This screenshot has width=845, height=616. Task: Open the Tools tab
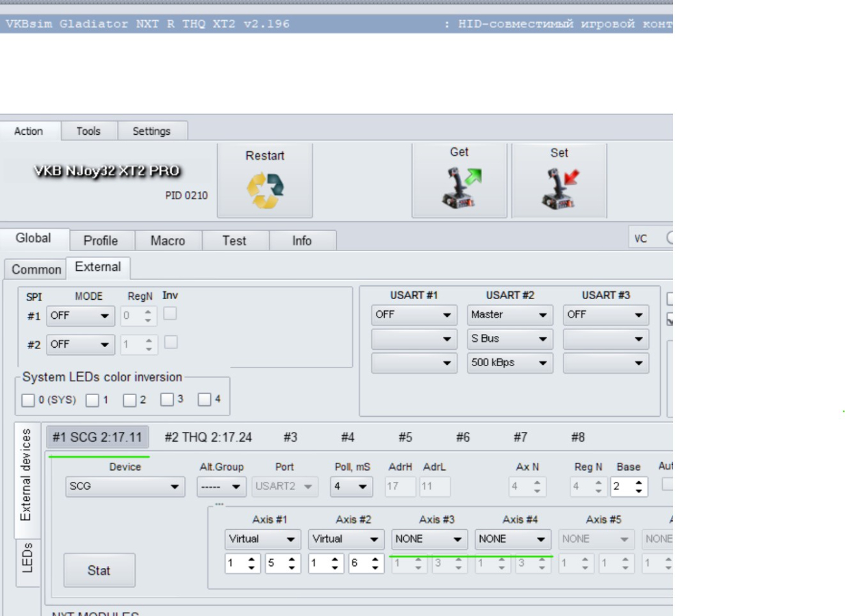[x=88, y=131]
